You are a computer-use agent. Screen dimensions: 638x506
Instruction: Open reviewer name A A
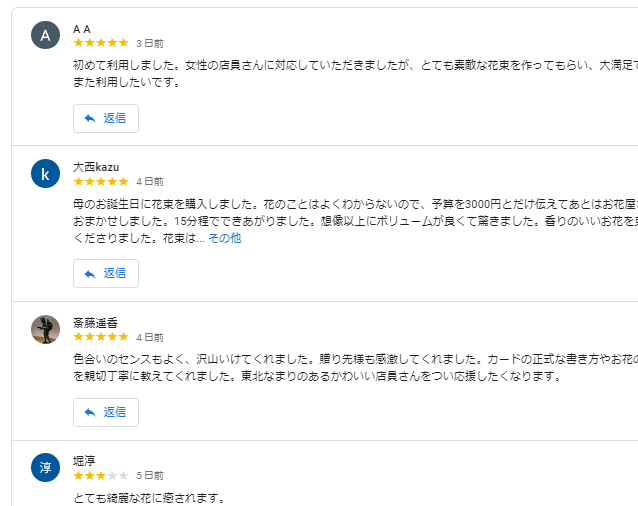(x=82, y=28)
